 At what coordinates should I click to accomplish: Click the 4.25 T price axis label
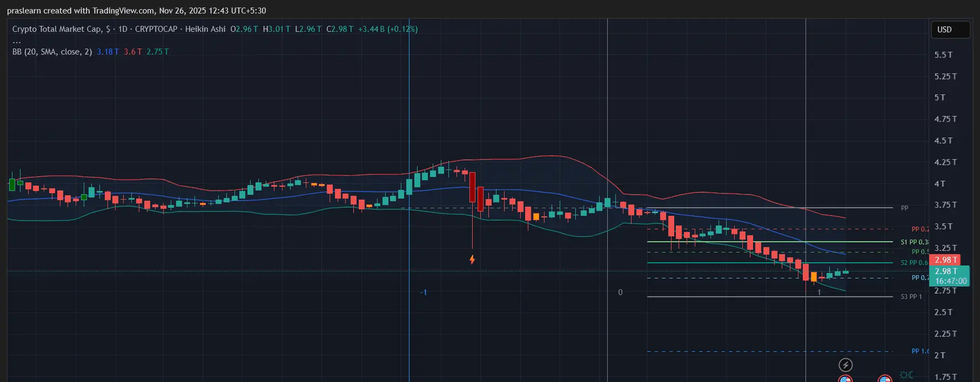click(x=945, y=162)
